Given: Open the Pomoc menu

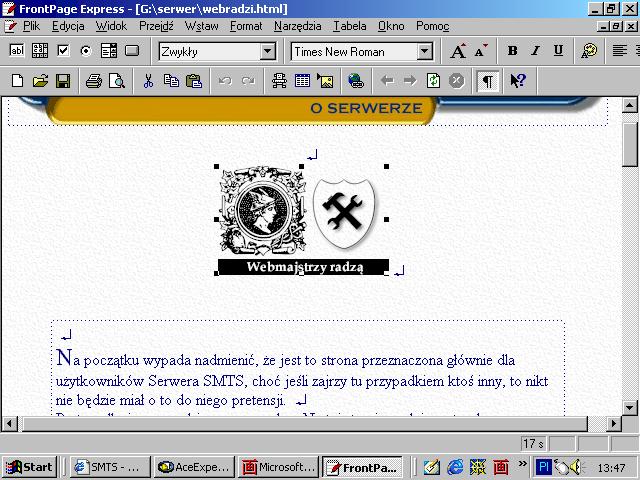Looking at the screenshot, I should pyautogui.click(x=433, y=27).
